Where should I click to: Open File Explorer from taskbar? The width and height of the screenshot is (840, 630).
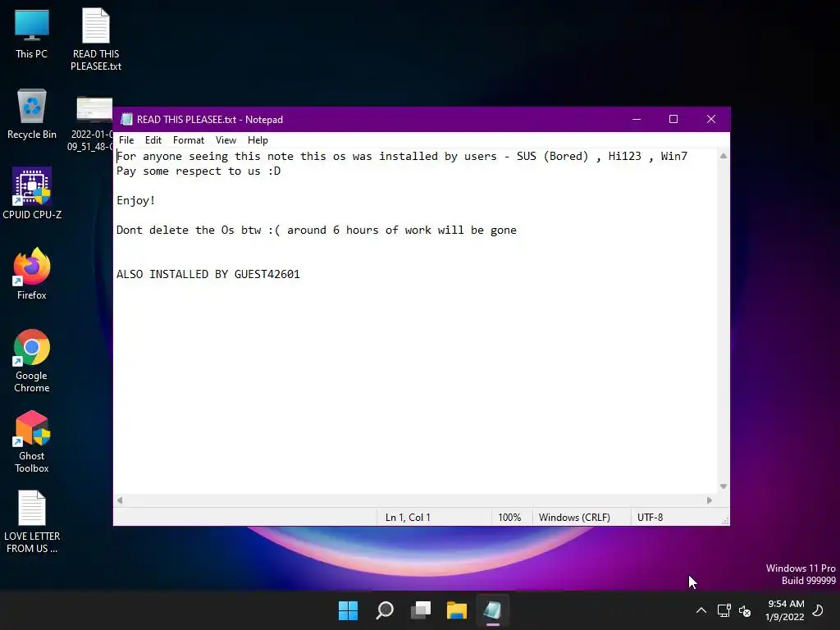click(x=457, y=610)
